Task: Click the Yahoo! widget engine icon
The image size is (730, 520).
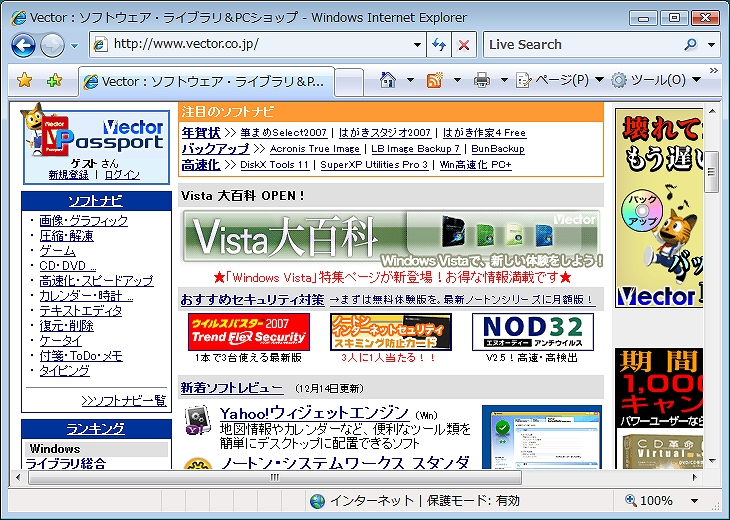Action: (x=198, y=421)
